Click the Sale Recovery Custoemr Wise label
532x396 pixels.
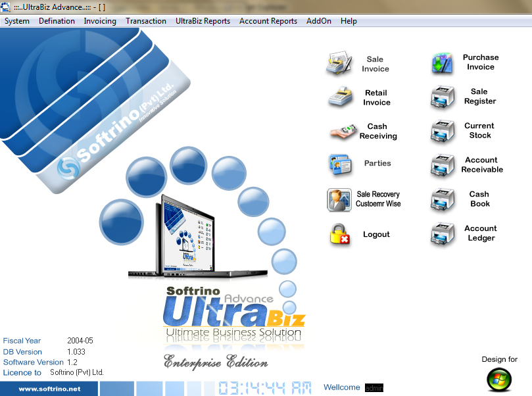click(x=378, y=199)
